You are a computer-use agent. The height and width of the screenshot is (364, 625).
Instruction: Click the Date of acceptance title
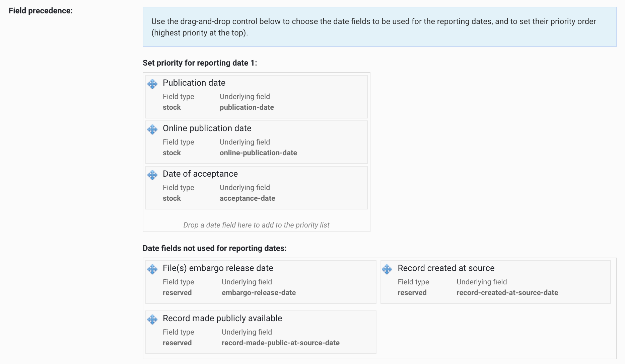200,174
